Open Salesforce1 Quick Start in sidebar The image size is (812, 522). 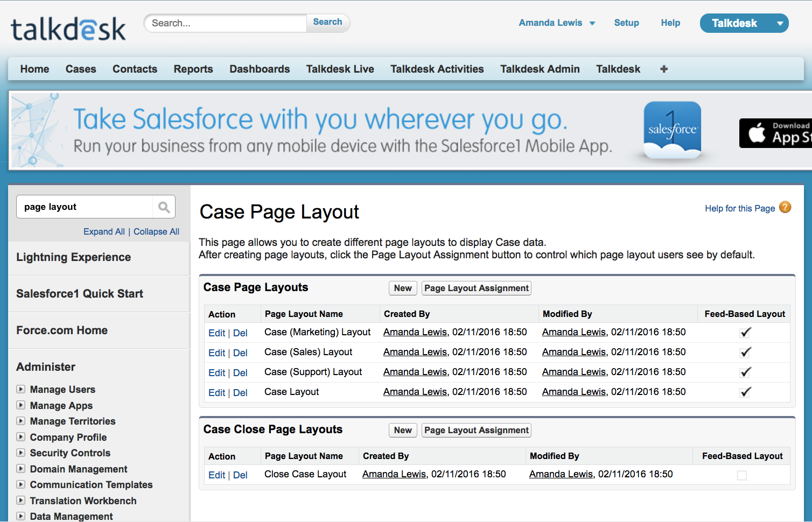click(x=80, y=294)
